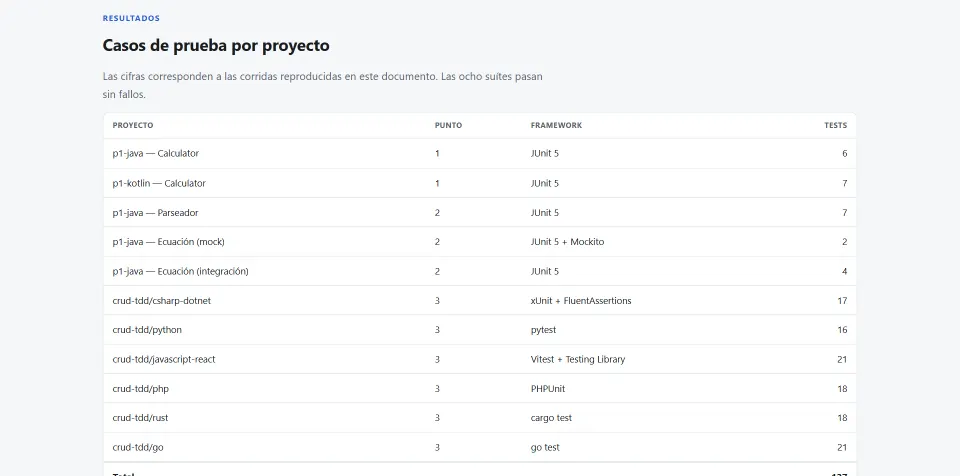Select the crud-tdd/python project cell
The width and height of the screenshot is (960, 476).
[147, 330]
